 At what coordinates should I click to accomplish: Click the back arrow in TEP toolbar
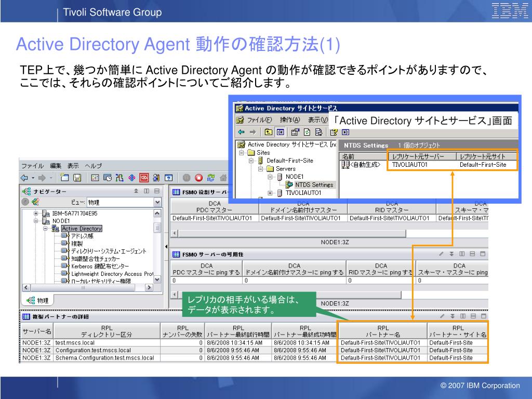pos(24,178)
